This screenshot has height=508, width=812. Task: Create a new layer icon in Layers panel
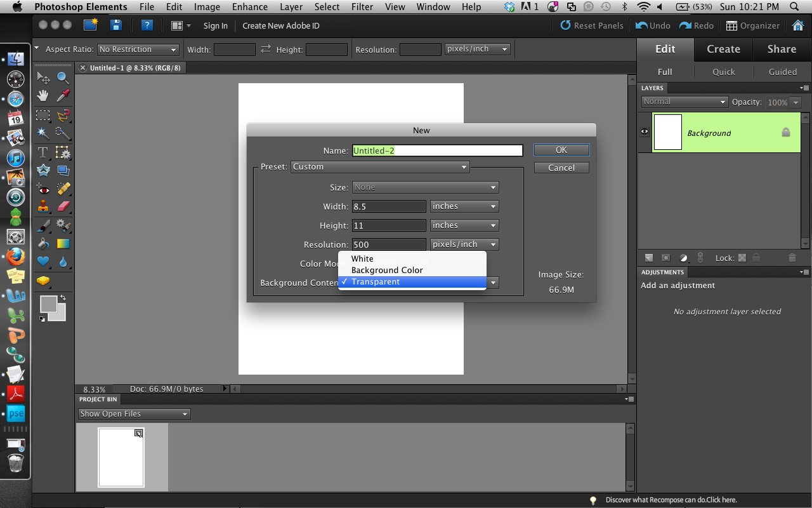(x=649, y=258)
